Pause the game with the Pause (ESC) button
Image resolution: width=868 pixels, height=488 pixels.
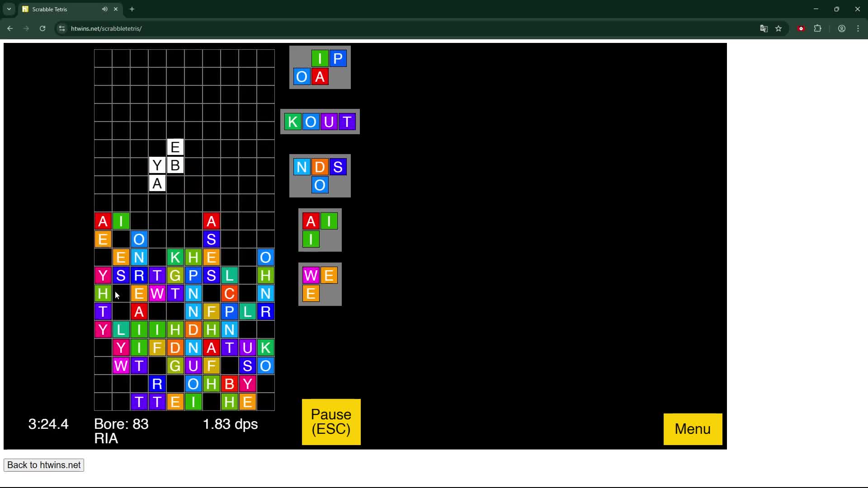(330, 422)
